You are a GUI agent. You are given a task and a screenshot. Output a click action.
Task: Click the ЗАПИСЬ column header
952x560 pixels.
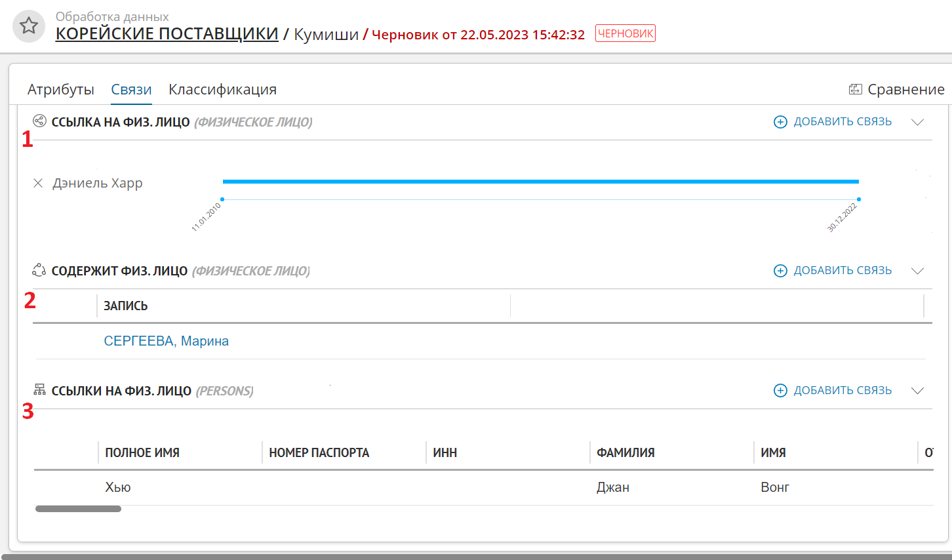(126, 306)
